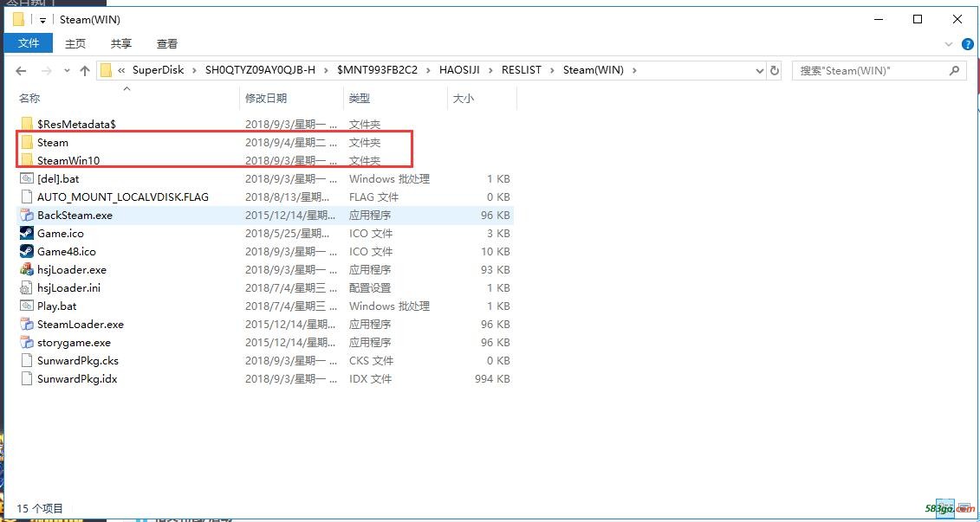Go forward with the Forward arrow
Image resolution: width=980 pixels, height=522 pixels.
point(46,71)
